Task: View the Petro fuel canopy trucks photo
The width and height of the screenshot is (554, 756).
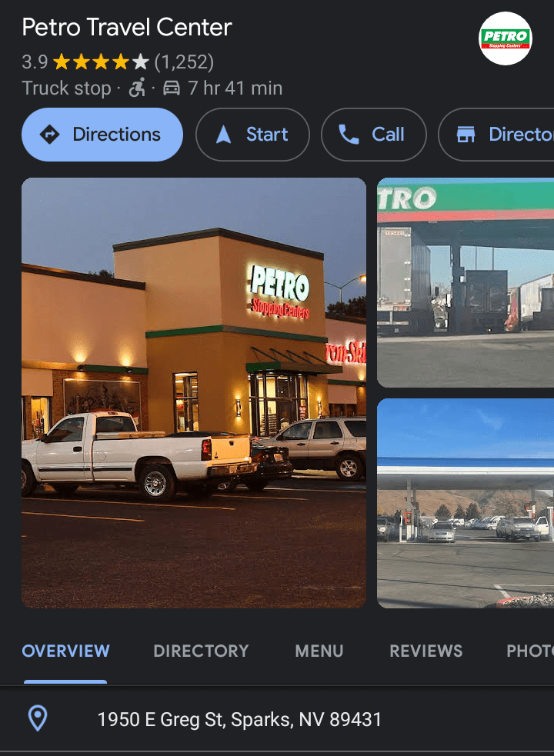Action: coord(465,282)
